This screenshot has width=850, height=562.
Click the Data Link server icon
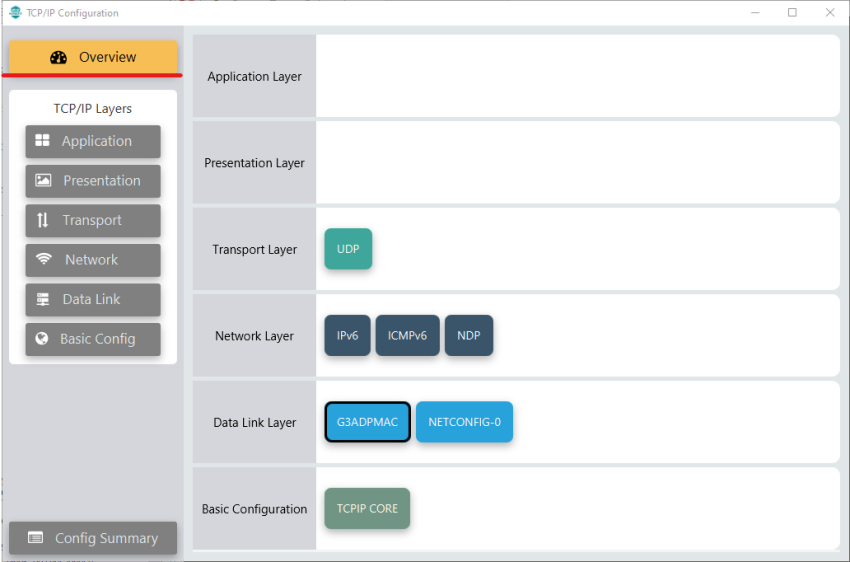[x=42, y=299]
